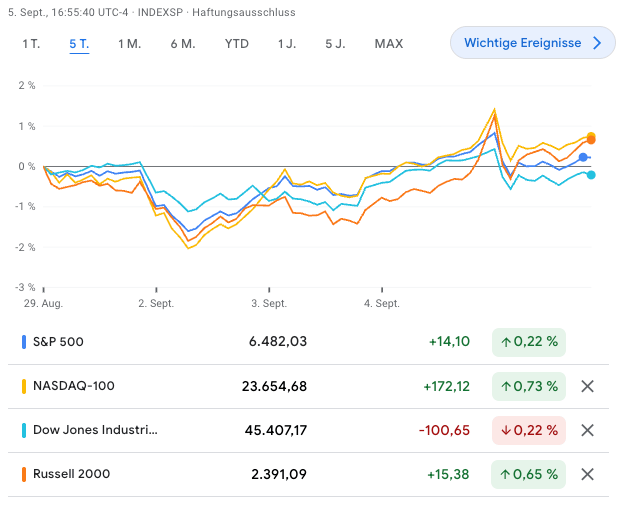
Task: Select the 5 J. time range
Action: [335, 43]
